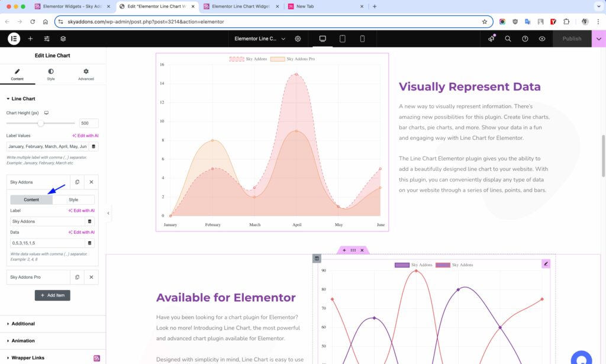Screen dimensions: 606x364
Task: Click the Data input containing 0,5,3,15,1,5
Action: (47, 243)
